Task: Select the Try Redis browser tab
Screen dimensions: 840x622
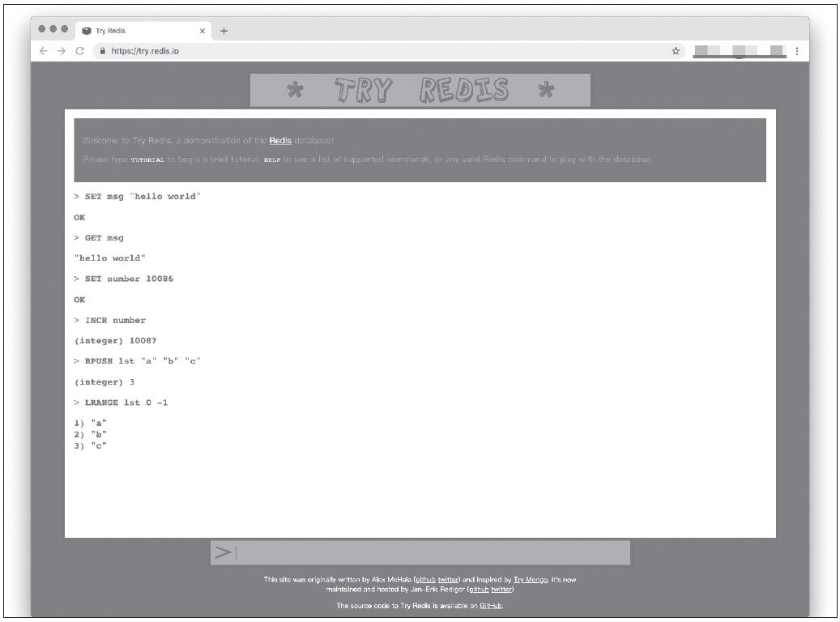Action: [143, 31]
